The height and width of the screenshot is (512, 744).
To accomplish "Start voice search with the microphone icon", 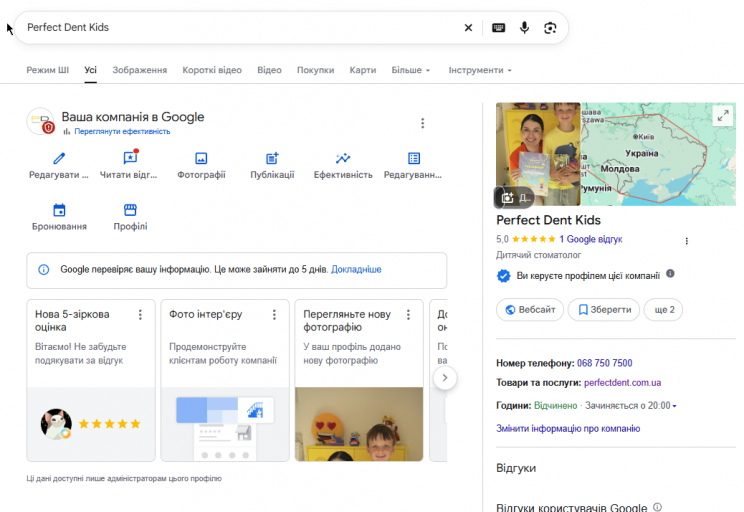I will (x=524, y=28).
